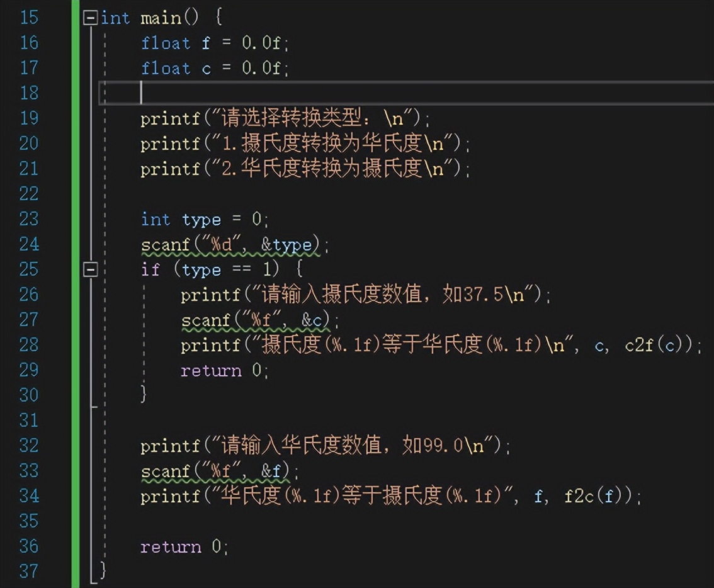Click the "2.华氏度转换为摄氏度" string
This screenshot has width=714, height=588.
point(340,169)
